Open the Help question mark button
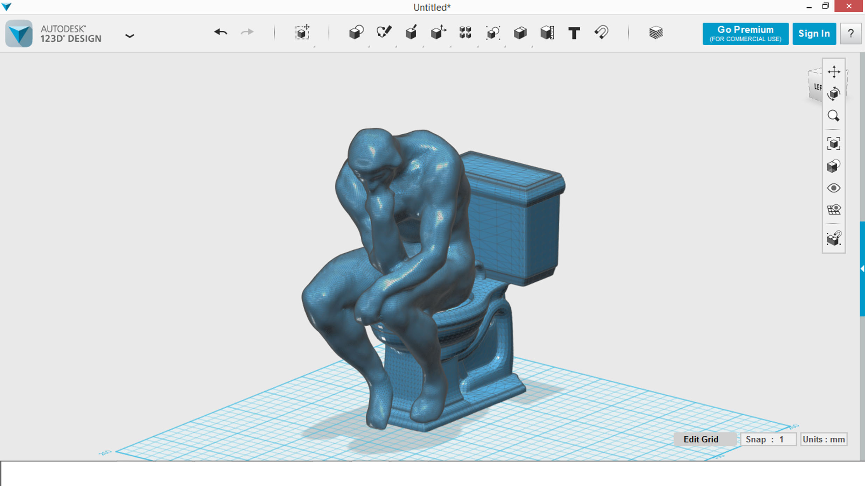Viewport: 868px width, 486px height. click(850, 34)
